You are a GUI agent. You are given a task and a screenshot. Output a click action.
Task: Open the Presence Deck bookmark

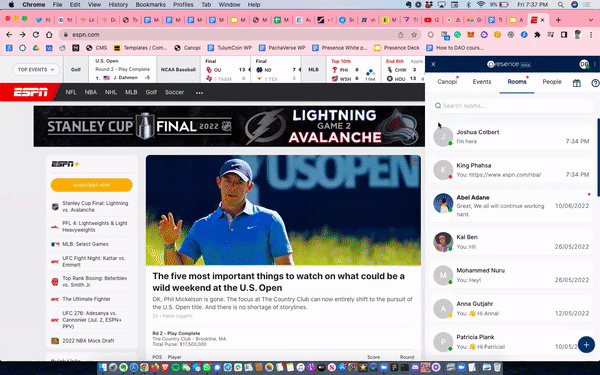pos(397,48)
